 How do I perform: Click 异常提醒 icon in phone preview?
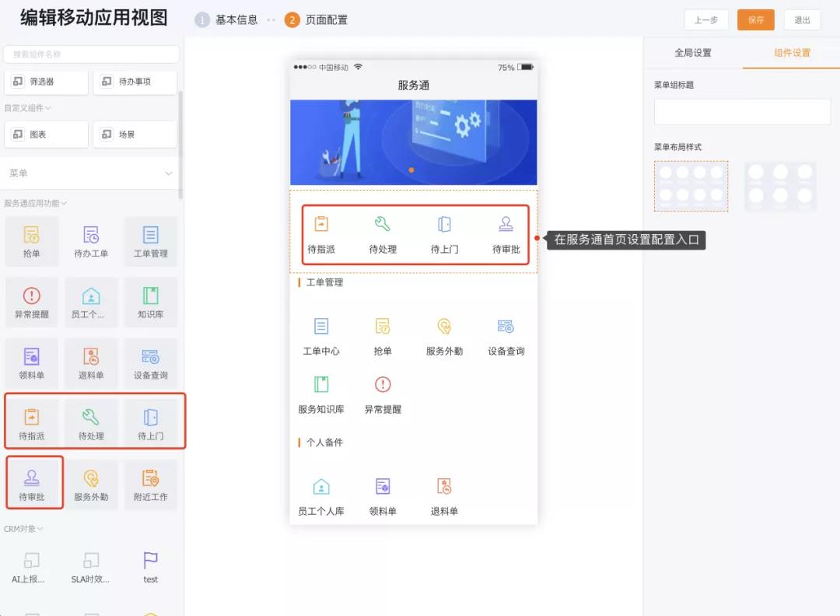pos(383,384)
